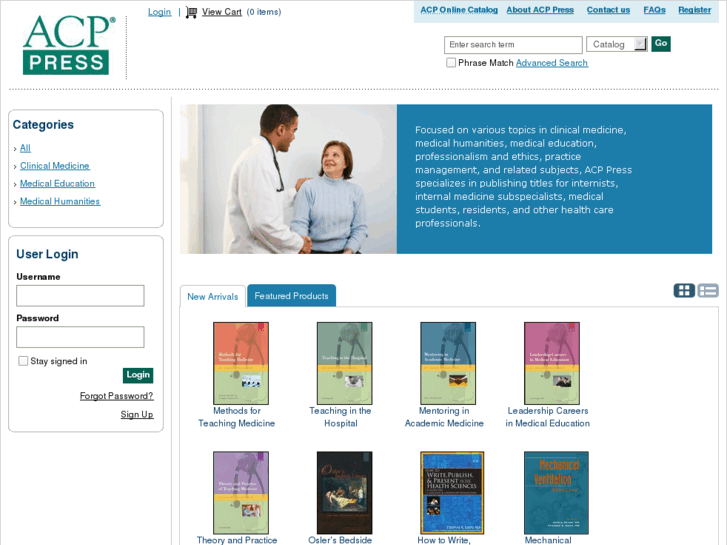Switch to list view layout icon
The image size is (727, 545).
[x=708, y=291]
